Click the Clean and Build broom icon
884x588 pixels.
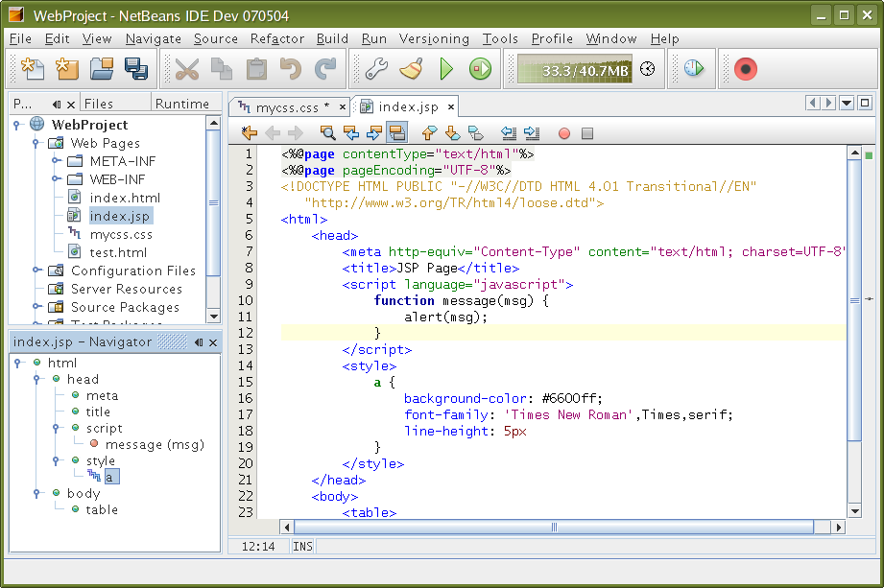(412, 69)
